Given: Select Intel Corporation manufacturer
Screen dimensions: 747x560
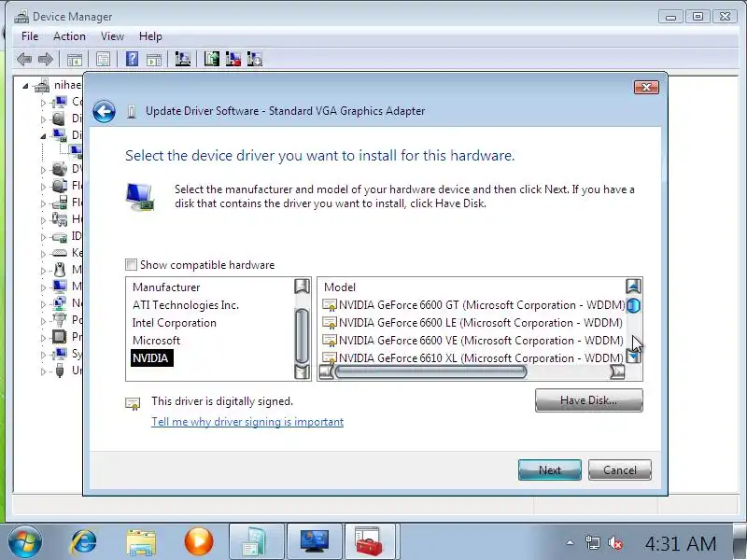Looking at the screenshot, I should tap(175, 322).
